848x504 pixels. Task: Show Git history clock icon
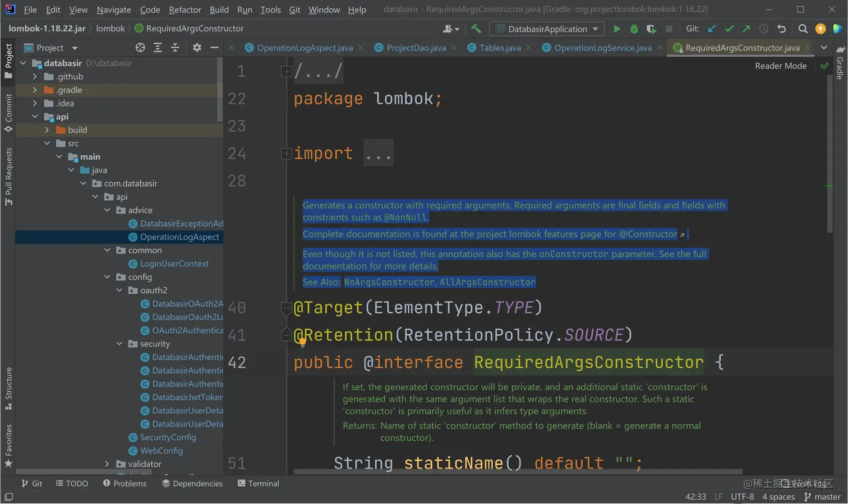[763, 29]
